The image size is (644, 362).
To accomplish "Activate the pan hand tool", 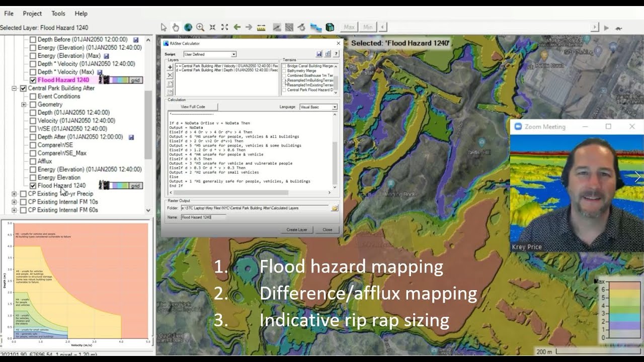I will pyautogui.click(x=176, y=27).
